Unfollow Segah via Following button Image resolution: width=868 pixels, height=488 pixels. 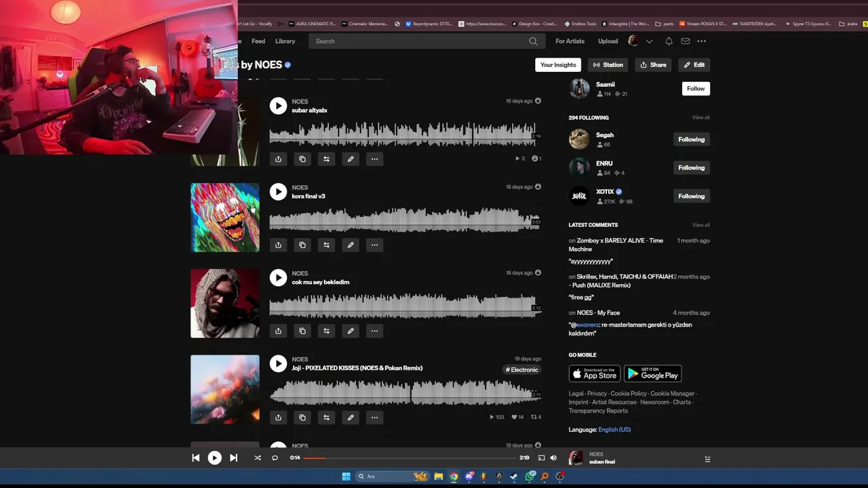(x=691, y=140)
